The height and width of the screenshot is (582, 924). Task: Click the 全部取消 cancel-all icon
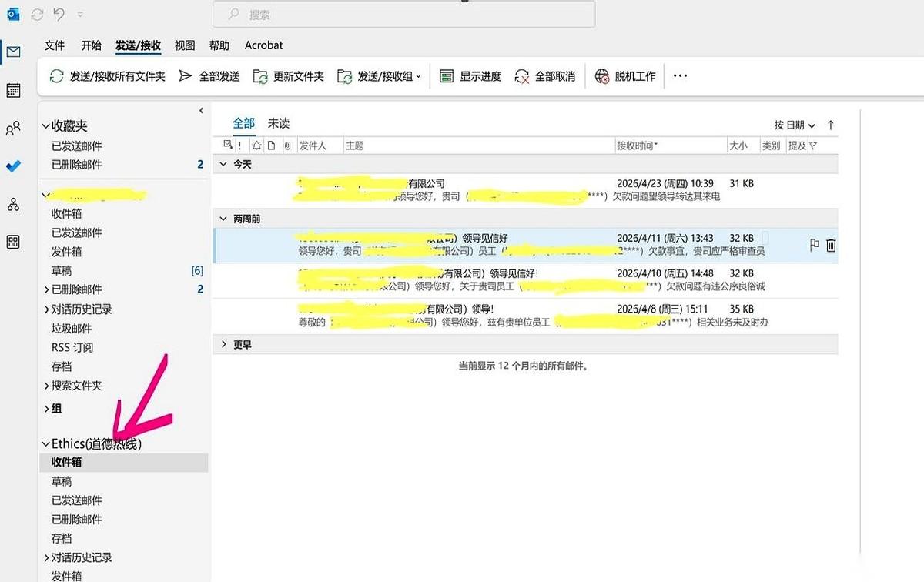click(x=521, y=75)
